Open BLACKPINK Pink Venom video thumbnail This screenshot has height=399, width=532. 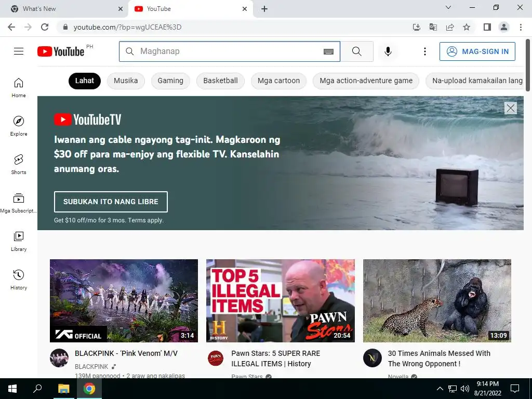pos(124,301)
